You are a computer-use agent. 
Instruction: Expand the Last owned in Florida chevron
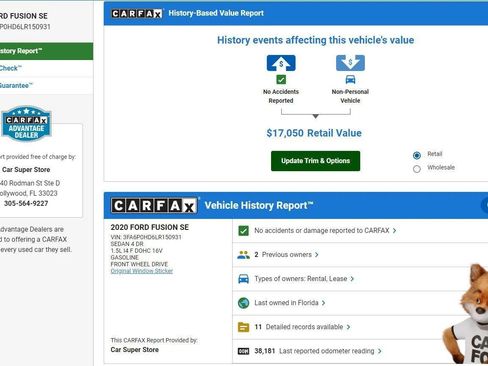(323, 303)
